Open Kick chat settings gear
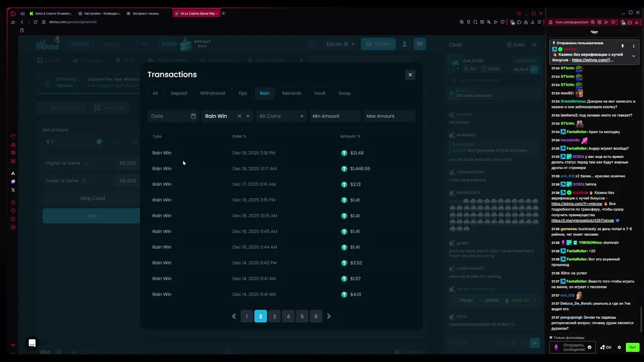Viewport: 644px width, 362px height. 619,347
